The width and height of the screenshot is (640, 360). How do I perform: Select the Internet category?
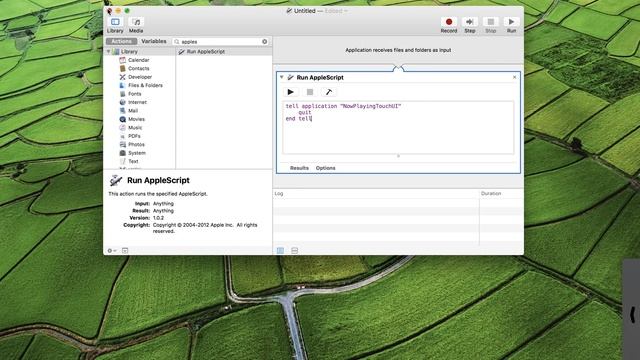(137, 102)
